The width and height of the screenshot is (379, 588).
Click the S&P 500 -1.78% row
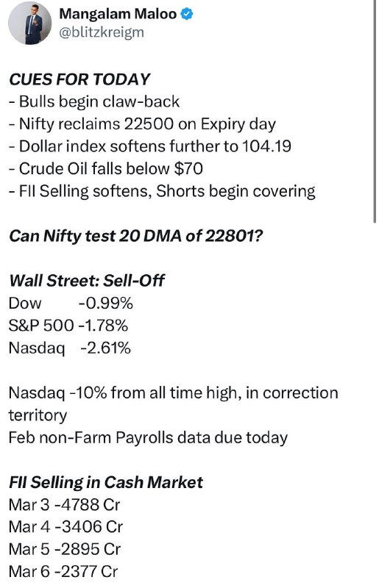(68, 326)
